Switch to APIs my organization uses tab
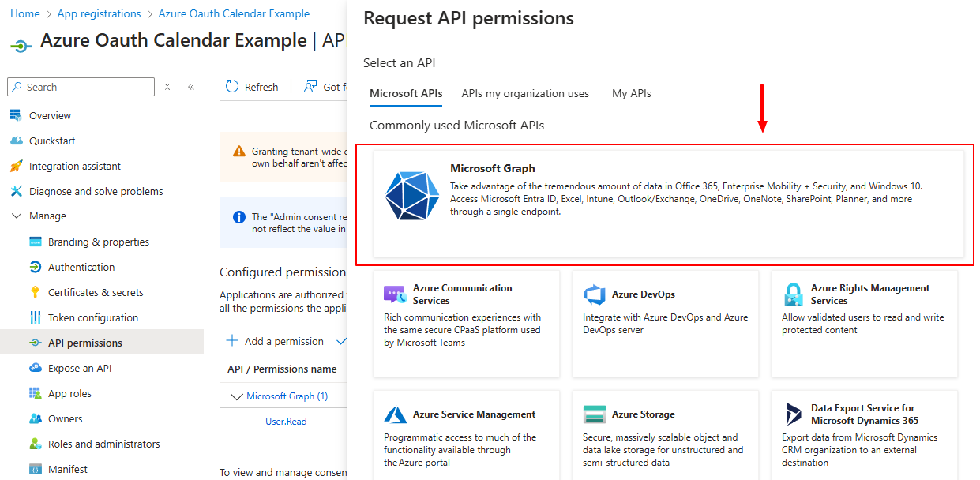The height and width of the screenshot is (480, 980). pyautogui.click(x=525, y=93)
